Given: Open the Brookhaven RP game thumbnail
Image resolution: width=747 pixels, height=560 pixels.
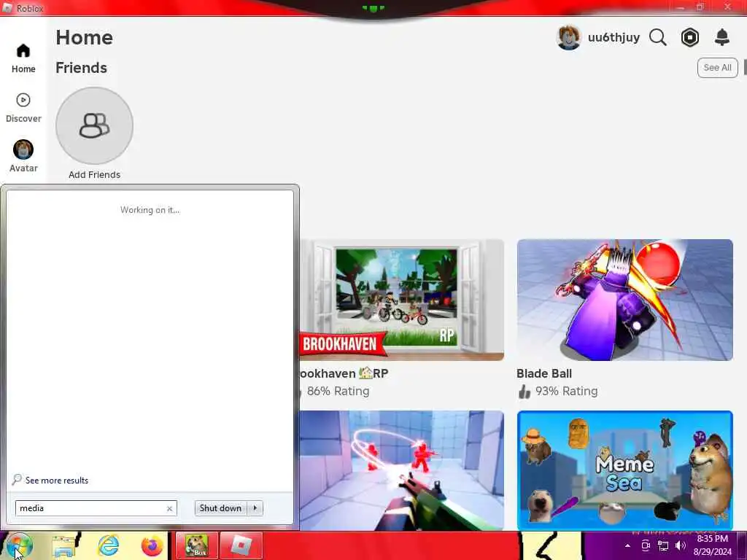Looking at the screenshot, I should click(402, 300).
